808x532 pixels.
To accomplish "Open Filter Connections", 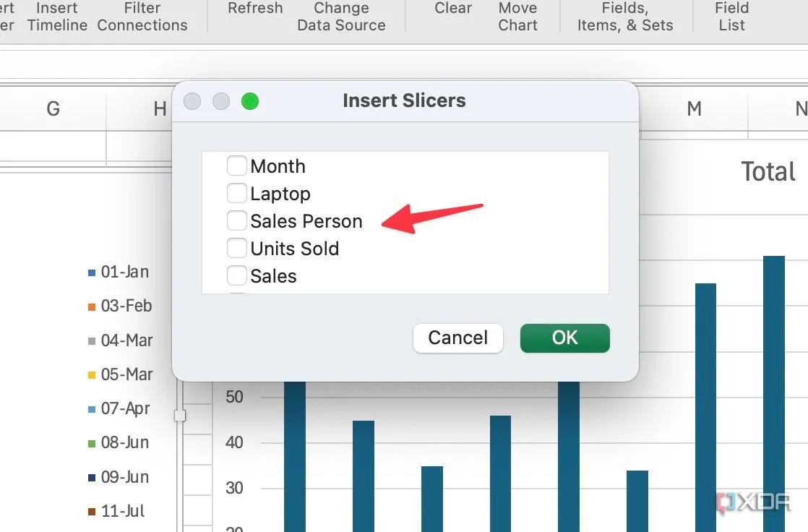I will [142, 17].
